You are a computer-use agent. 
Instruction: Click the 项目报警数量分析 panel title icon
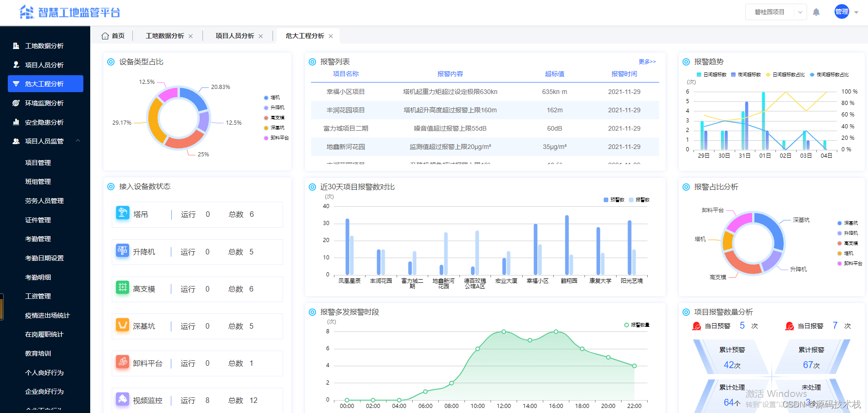point(686,312)
